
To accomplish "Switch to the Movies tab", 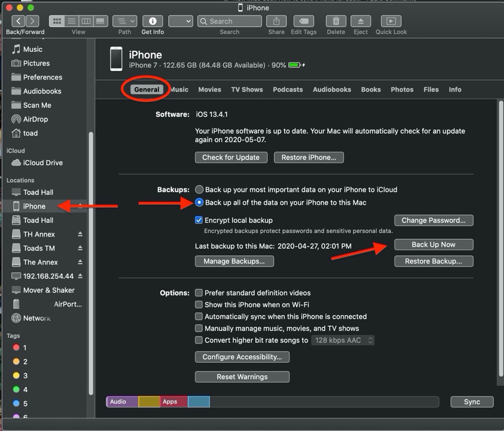I will click(210, 89).
